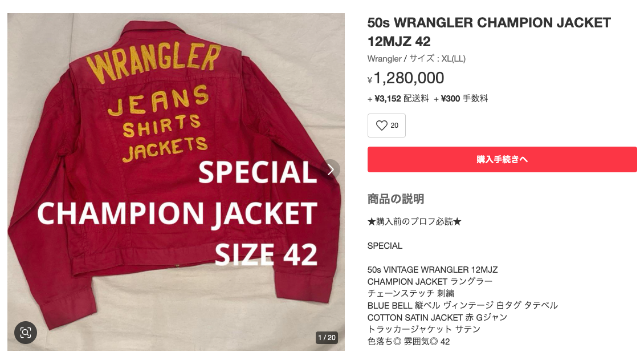644x360 pixels.
Task: Click the CHAMPION JACKET ラングラー description line
Action: (430, 281)
